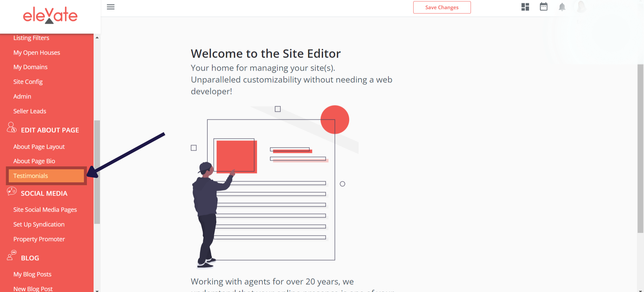
Task: Toggle the BLOG section header
Action: click(x=30, y=258)
